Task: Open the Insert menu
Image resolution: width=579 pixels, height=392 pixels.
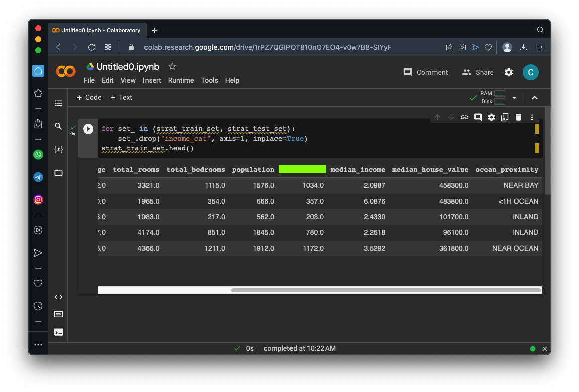Action: [x=152, y=80]
